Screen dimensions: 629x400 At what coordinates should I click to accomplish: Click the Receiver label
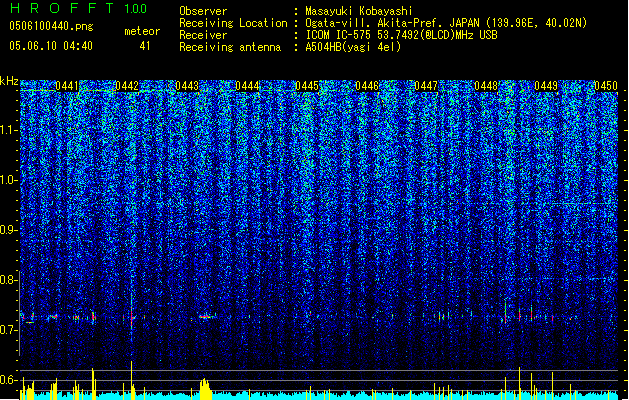click(x=203, y=35)
